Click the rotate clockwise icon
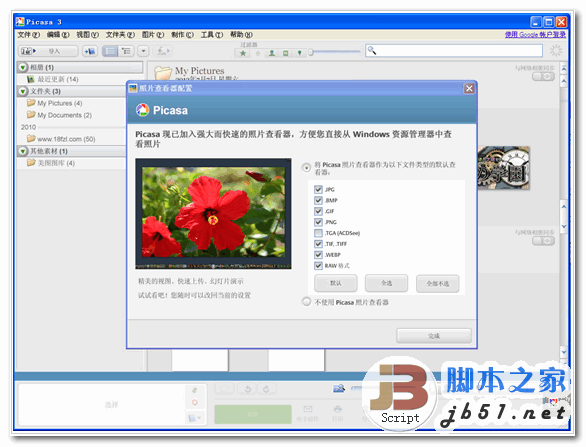The image size is (586, 447). (266, 389)
